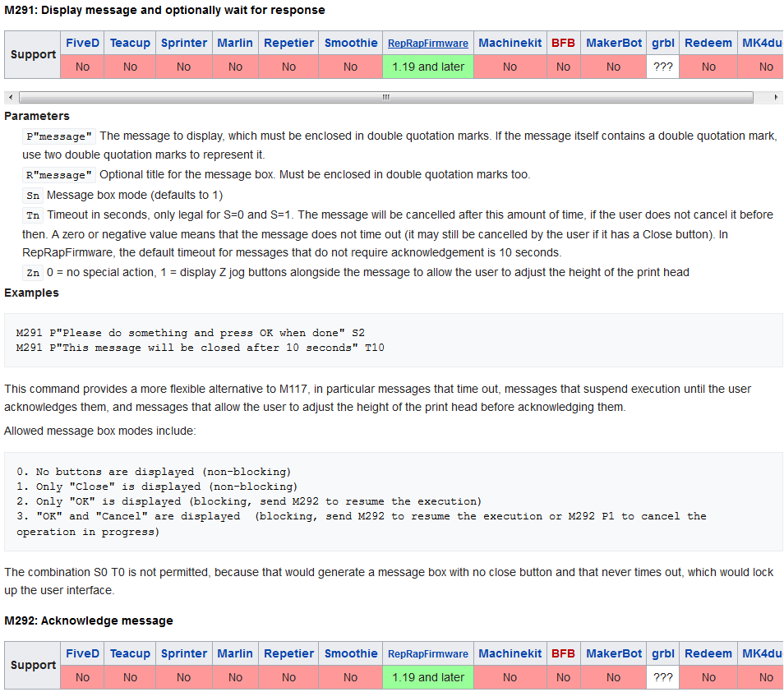784x692 pixels.
Task: Click the '???' grbl cell in M291 table
Action: pos(663,67)
